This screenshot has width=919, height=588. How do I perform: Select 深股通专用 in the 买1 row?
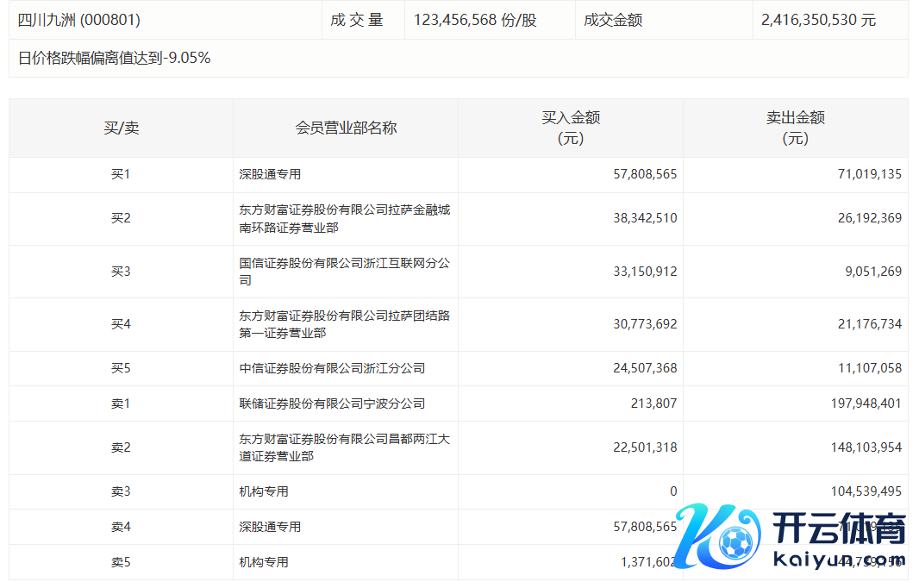click(270, 174)
